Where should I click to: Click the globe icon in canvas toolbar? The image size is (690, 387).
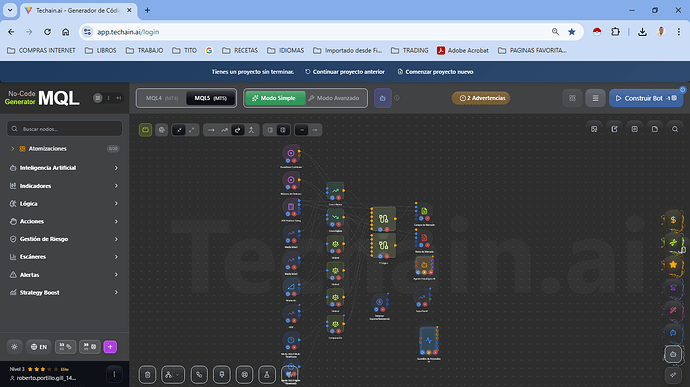point(161,130)
